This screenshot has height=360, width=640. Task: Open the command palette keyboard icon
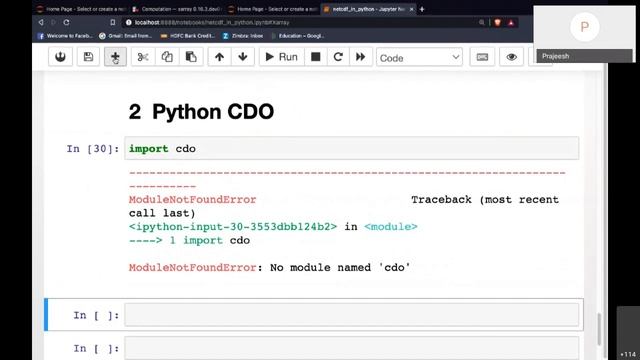pos(482,57)
